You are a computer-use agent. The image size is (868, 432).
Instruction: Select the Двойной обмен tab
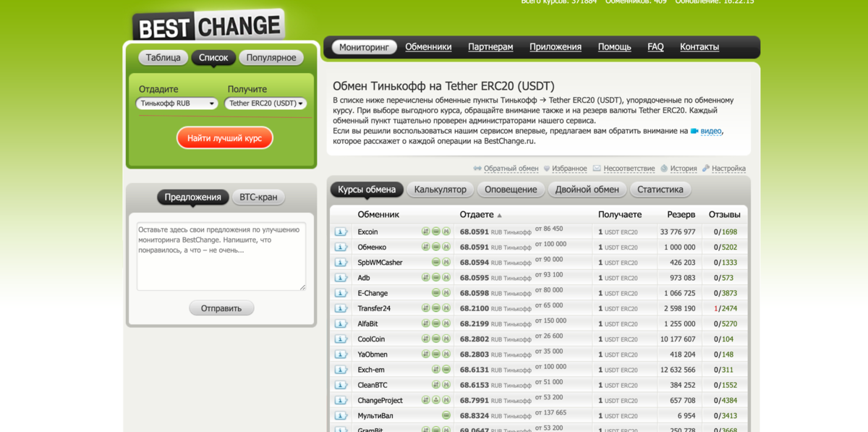[x=587, y=190]
